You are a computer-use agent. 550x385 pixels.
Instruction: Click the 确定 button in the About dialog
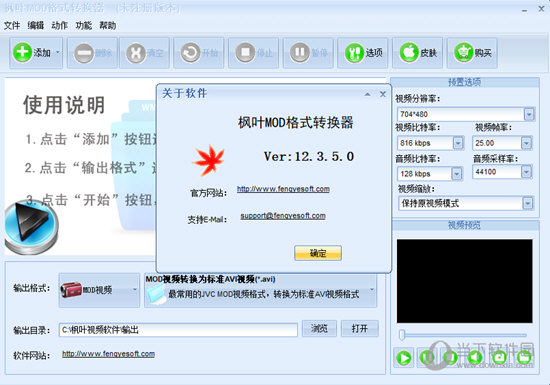[x=318, y=253]
